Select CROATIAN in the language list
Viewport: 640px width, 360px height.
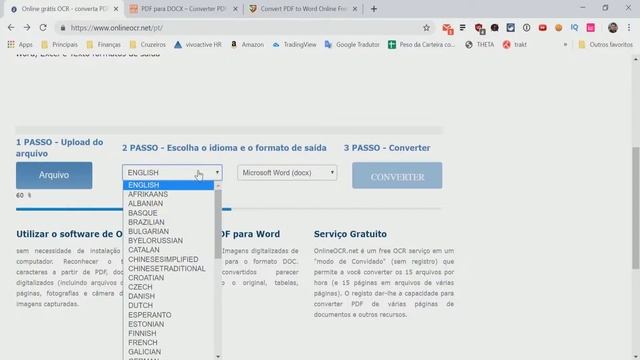[168, 278]
